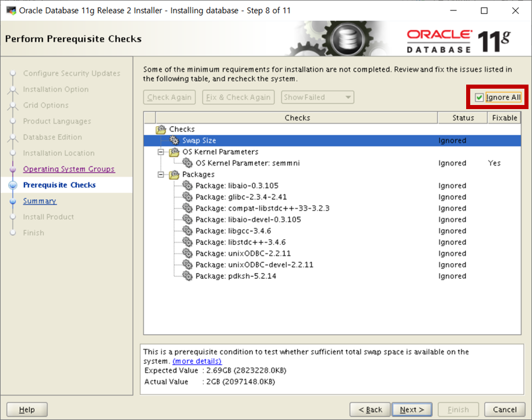Image resolution: width=532 pixels, height=420 pixels.
Task: Select Package: glibc-2.3.4-2.41 row text
Action: pos(241,197)
